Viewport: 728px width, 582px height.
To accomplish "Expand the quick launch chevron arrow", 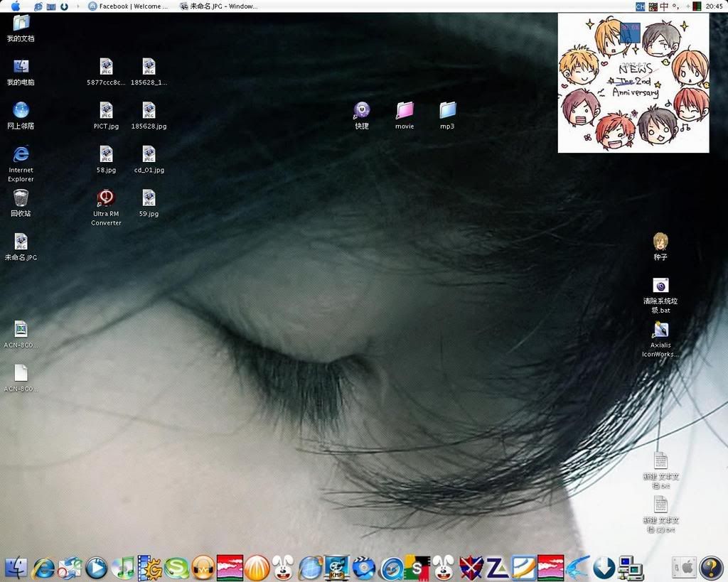I will point(77,6).
